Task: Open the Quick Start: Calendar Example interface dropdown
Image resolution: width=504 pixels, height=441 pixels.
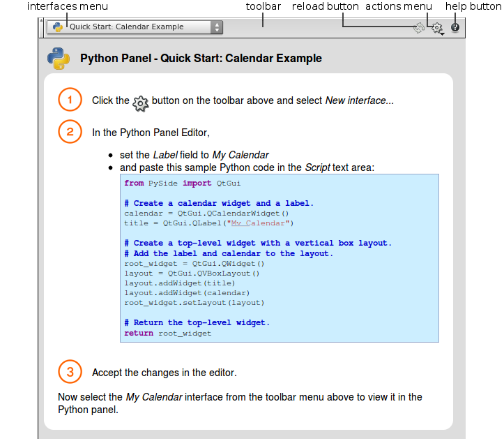Action: coord(132,27)
